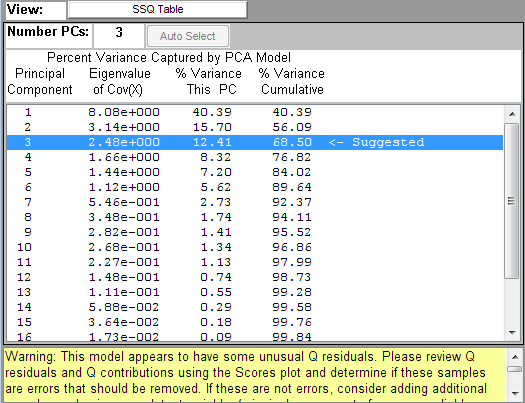The width and height of the screenshot is (525, 403).
Task: Click the 'Percent Variance Captured by PCA Model' title
Action: [x=169, y=58]
